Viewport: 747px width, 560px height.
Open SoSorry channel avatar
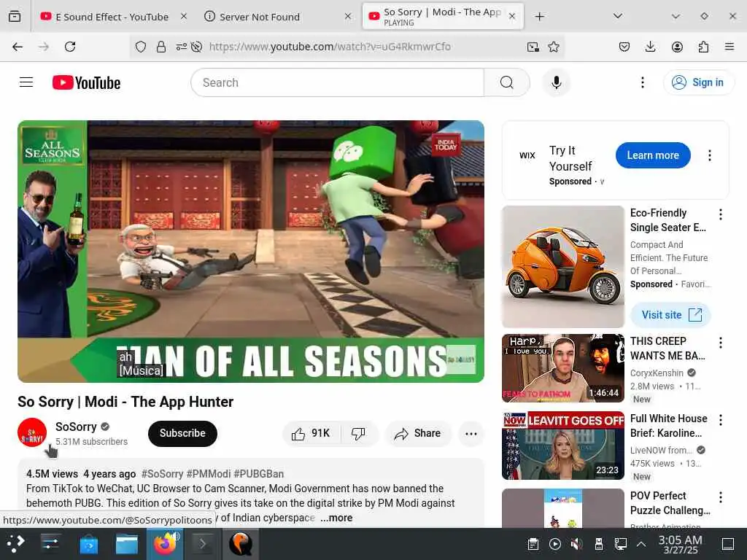(x=32, y=432)
